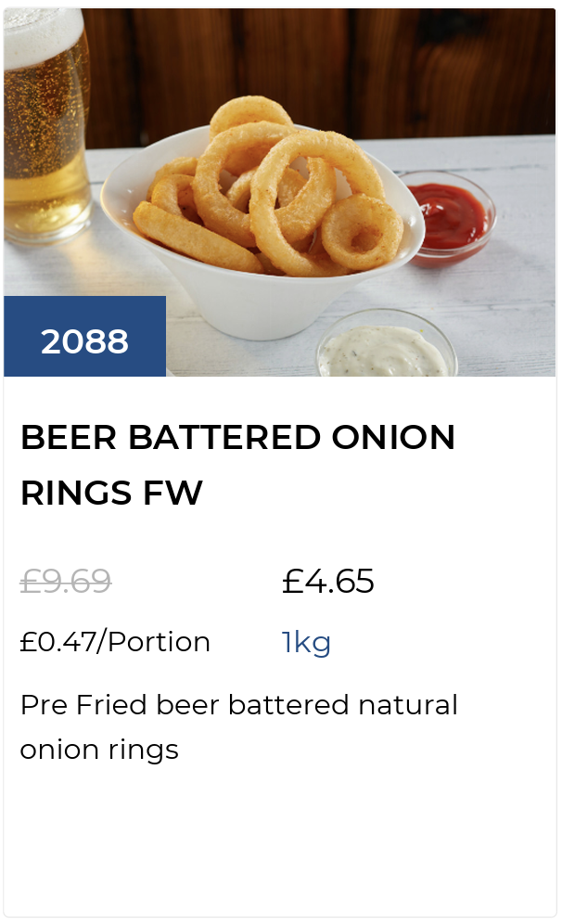Click the word "BEER" in the title
Image resolution: width=562 pixels, height=924 pixels.
(x=69, y=437)
